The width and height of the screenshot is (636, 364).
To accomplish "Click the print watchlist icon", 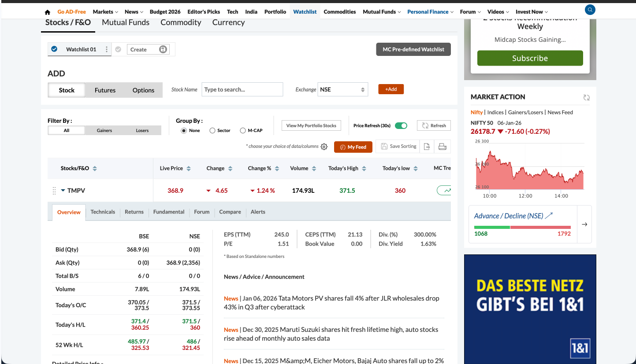I will 443,147.
